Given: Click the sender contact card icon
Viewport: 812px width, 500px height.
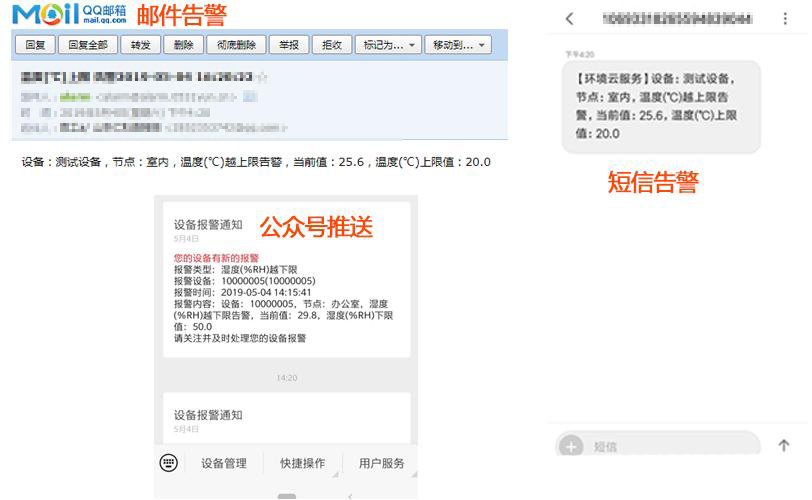Looking at the screenshot, I should click(x=249, y=97).
